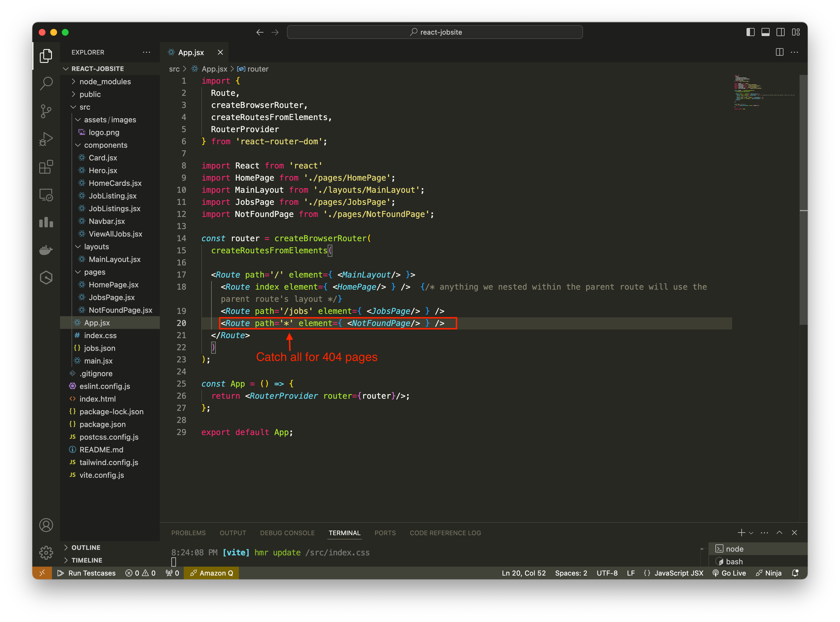
Task: Open the bar chart activity bar icon
Action: (46, 222)
